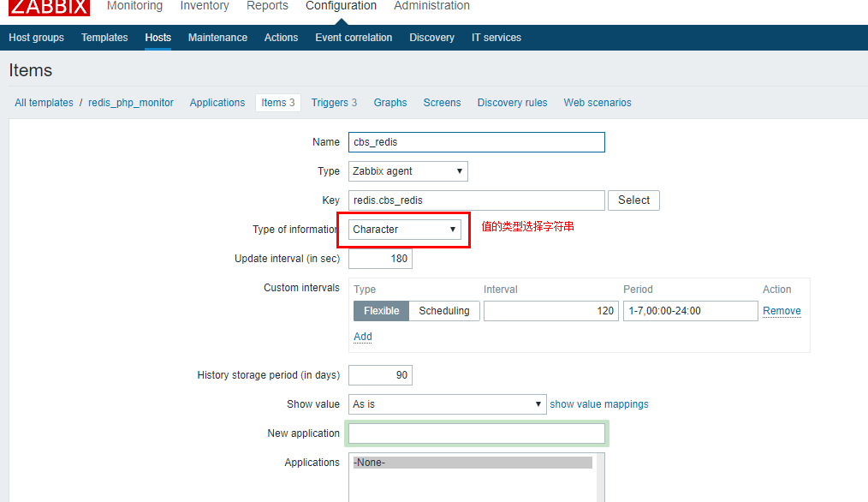Open the Graphs link

coord(390,103)
